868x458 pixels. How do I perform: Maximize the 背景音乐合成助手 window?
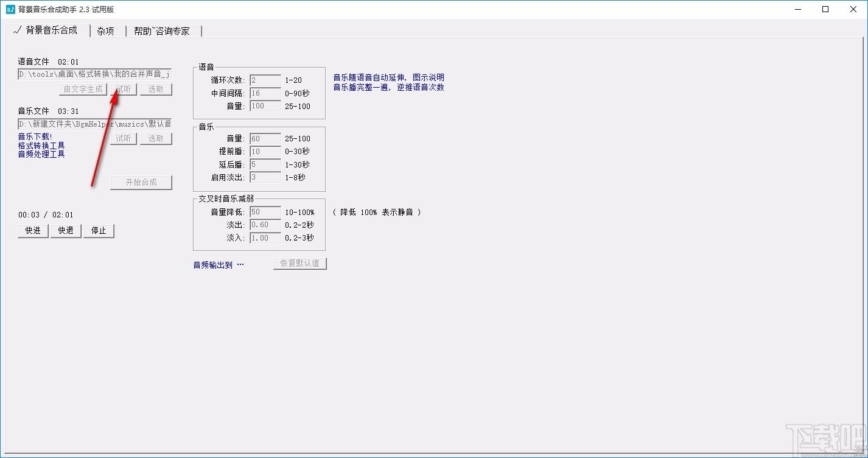click(825, 9)
